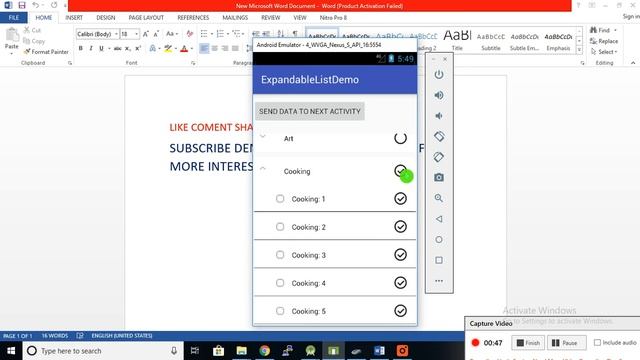Toggle Italic formatting in Word
The width and height of the screenshot is (640, 360).
91,48
